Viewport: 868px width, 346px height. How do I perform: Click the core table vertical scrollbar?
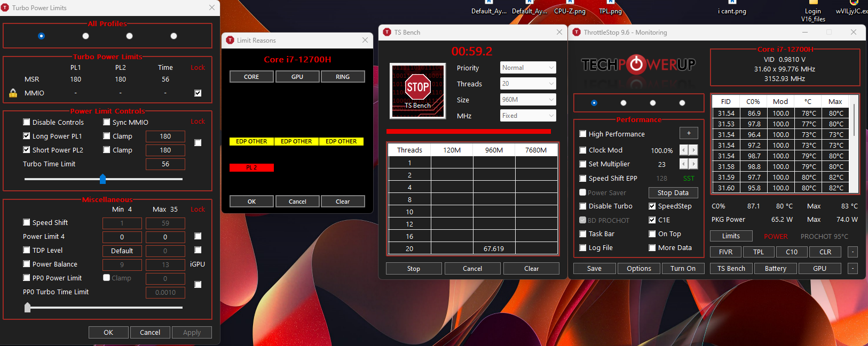(854, 144)
